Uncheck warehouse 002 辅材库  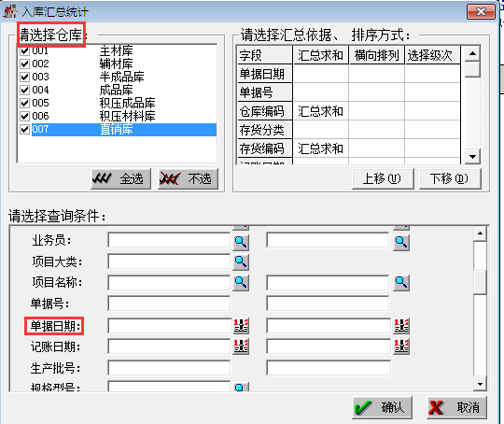coord(25,64)
